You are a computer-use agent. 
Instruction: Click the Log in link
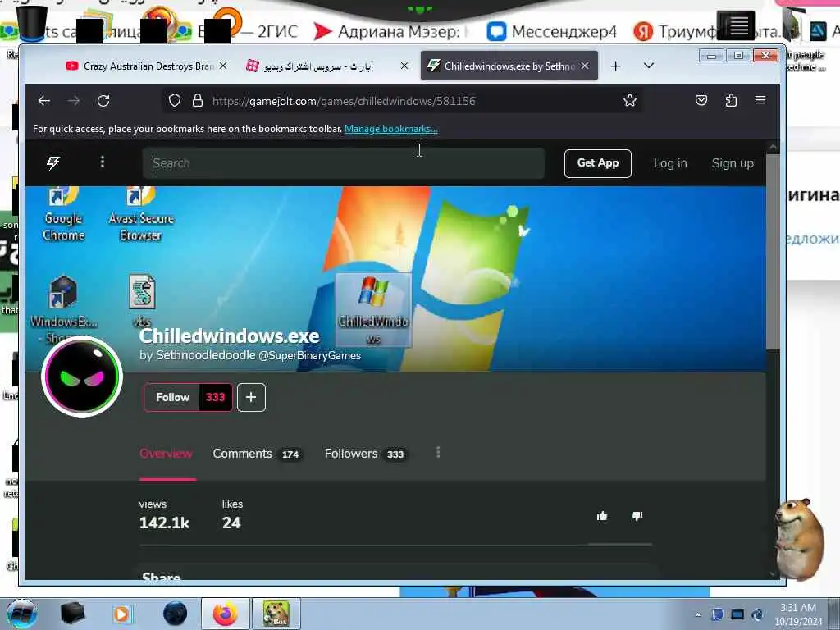[670, 163]
